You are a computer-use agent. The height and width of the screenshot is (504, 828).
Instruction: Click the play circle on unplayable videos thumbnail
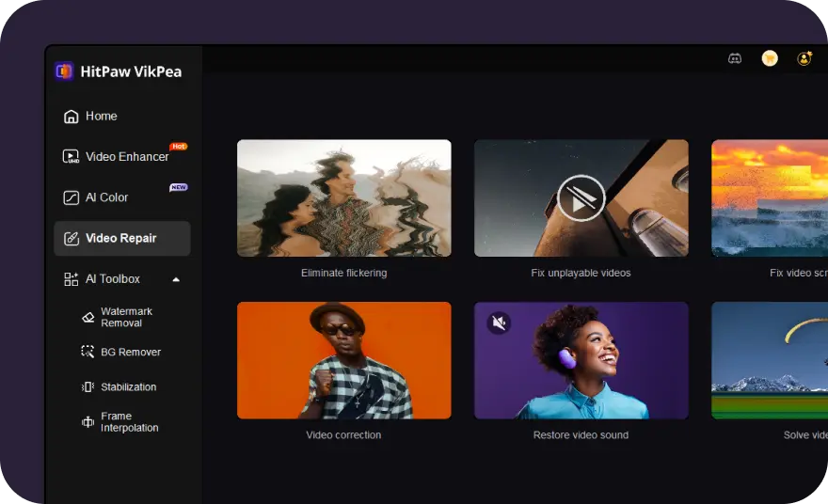coord(581,198)
